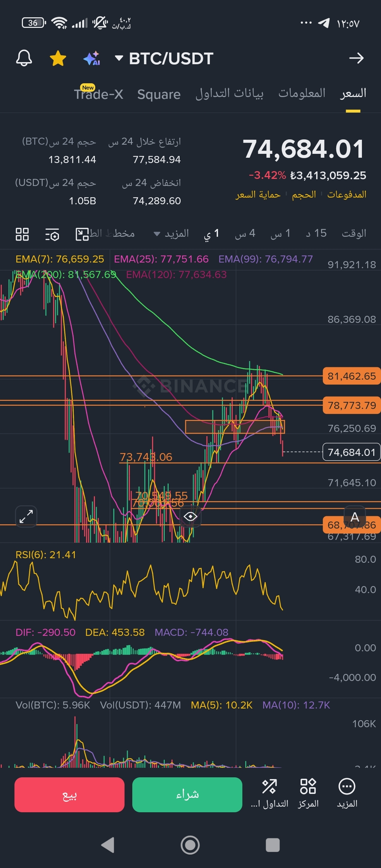Select the 4 س timeframe
The image size is (381, 868).
click(x=245, y=234)
